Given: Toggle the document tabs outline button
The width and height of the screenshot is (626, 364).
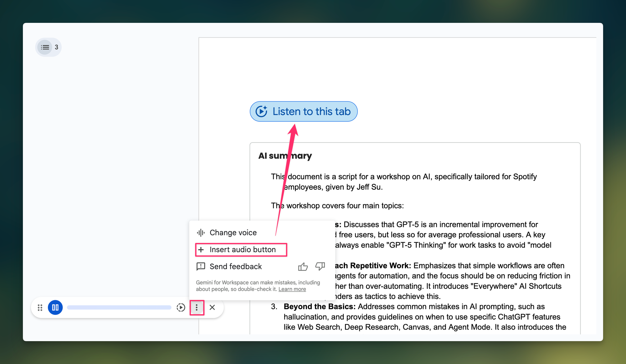Looking at the screenshot, I should pos(45,47).
